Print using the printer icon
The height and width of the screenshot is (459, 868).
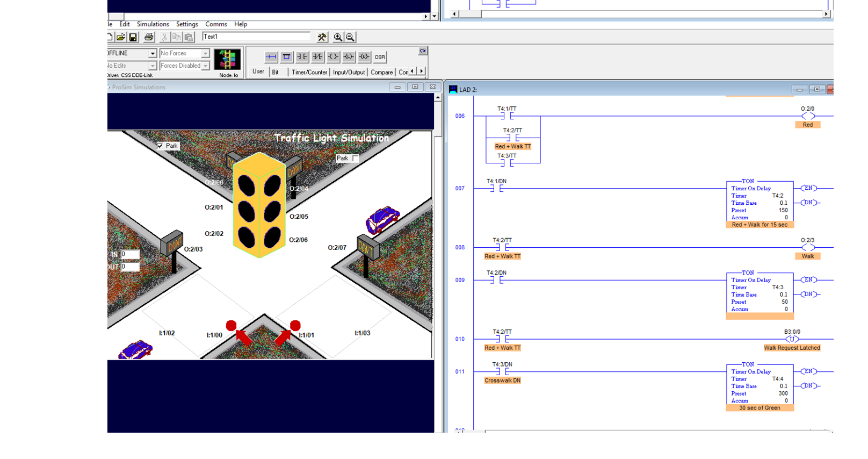pyautogui.click(x=149, y=37)
